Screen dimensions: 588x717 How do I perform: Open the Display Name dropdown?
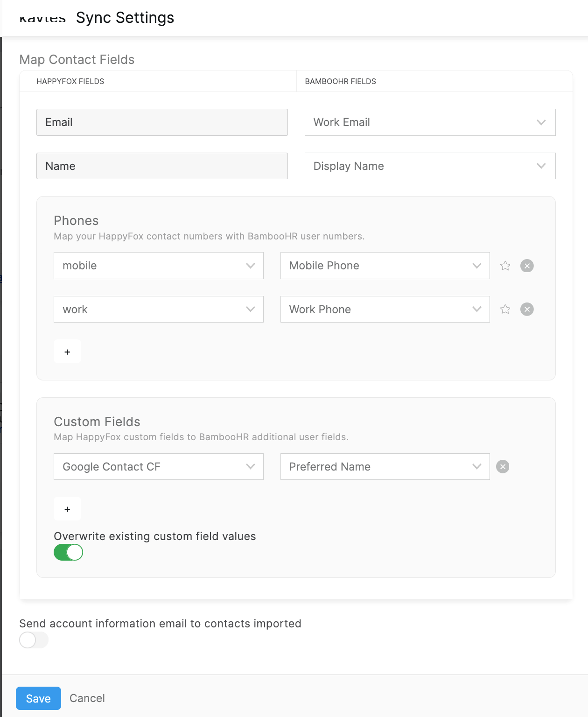pos(430,166)
